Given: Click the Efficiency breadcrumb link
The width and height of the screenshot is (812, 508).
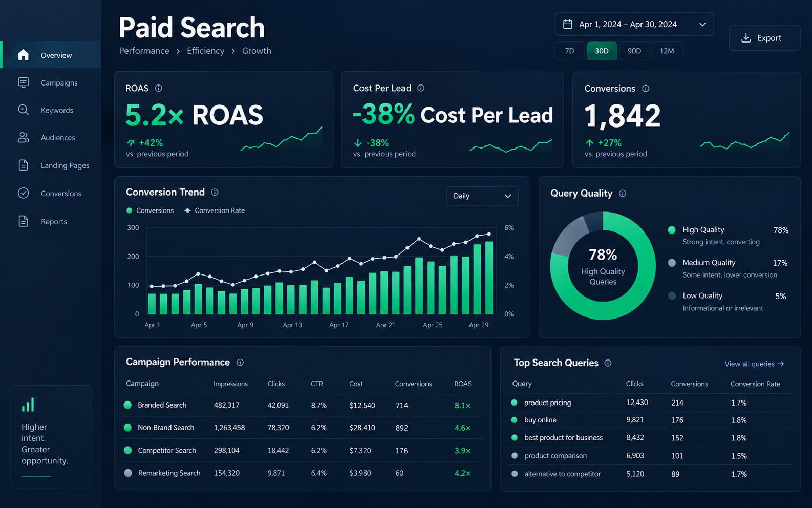Looking at the screenshot, I should click(205, 51).
